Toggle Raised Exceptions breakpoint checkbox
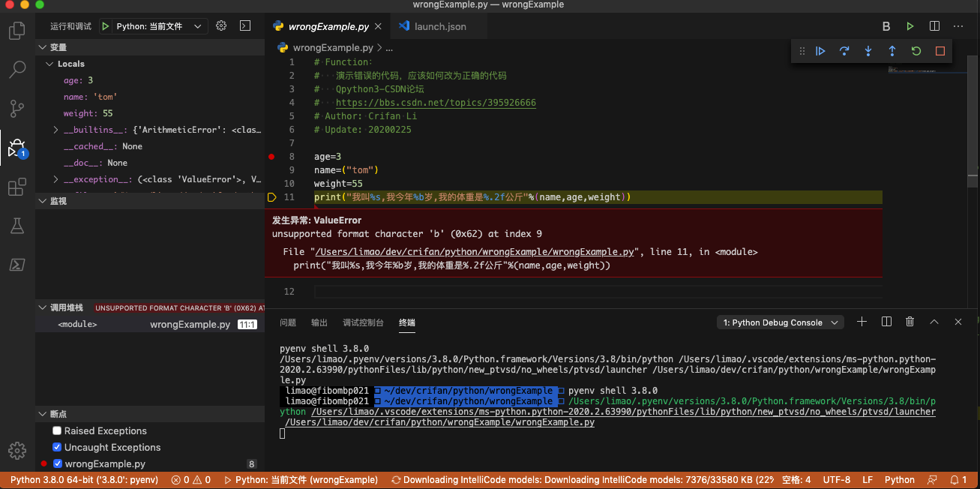 coord(57,431)
